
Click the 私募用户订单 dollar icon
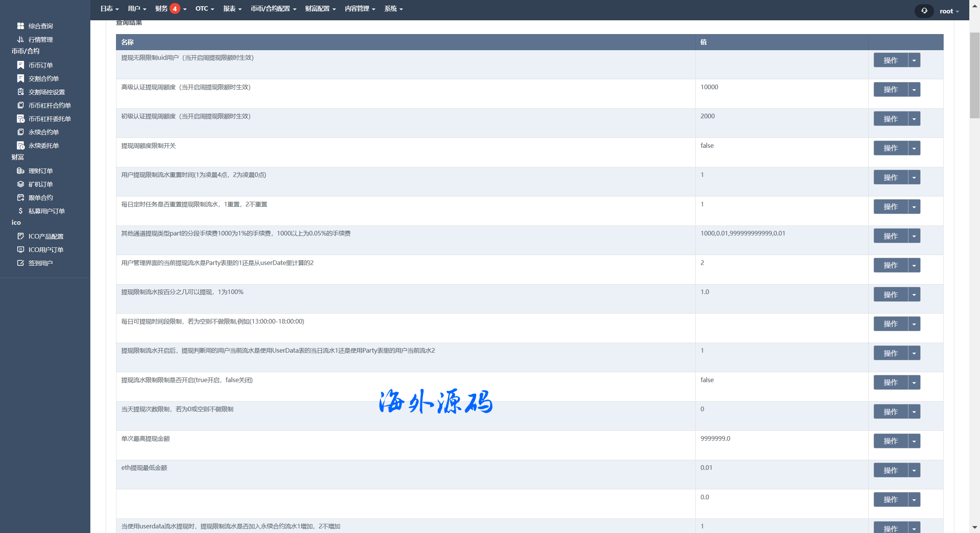[x=21, y=211]
